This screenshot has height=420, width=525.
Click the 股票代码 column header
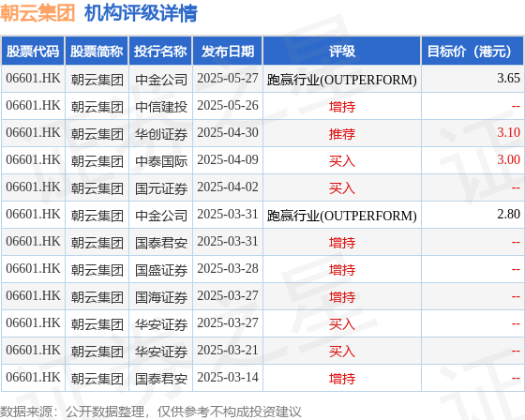33,52
